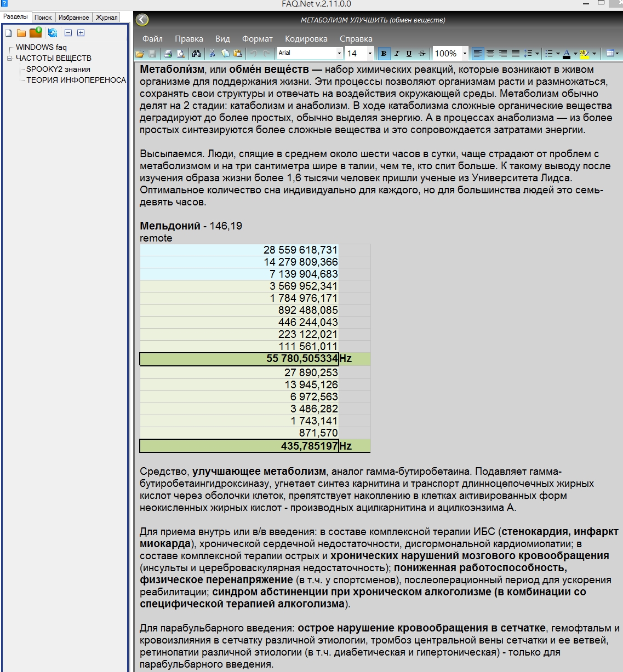Open the Arial font name dropdown
The height and width of the screenshot is (672, 623).
point(339,53)
